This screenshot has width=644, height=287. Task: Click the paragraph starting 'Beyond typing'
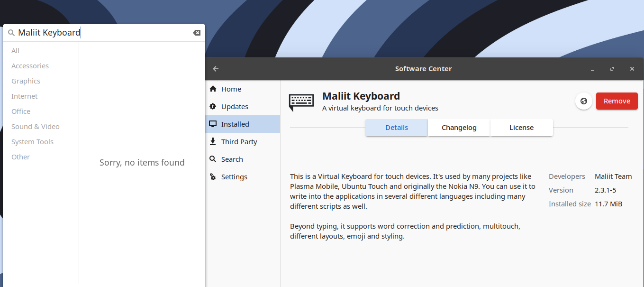(x=405, y=231)
